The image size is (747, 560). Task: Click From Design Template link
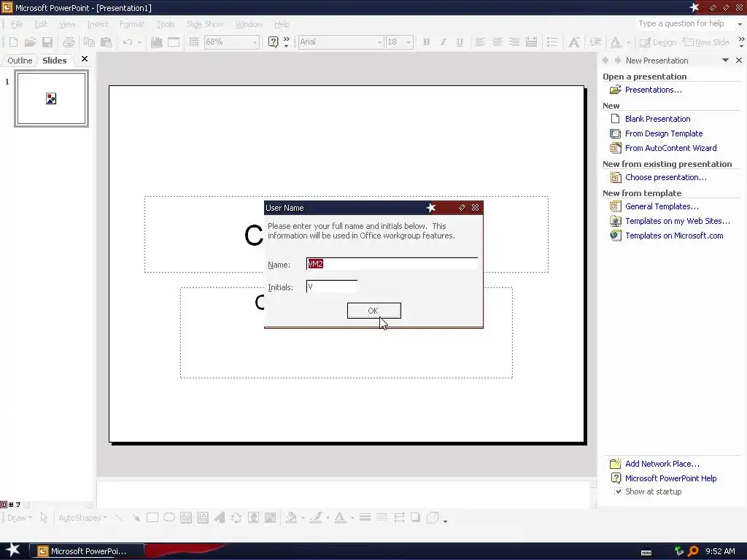[664, 133]
